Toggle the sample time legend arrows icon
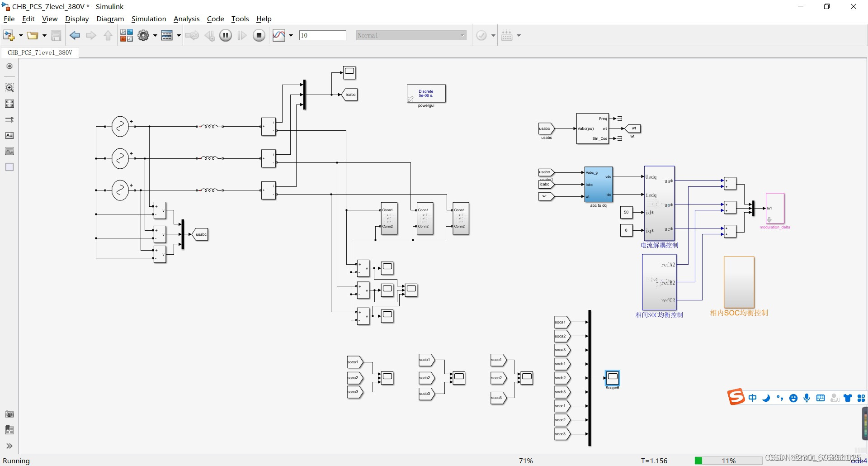This screenshot has width=868, height=466. (x=9, y=119)
